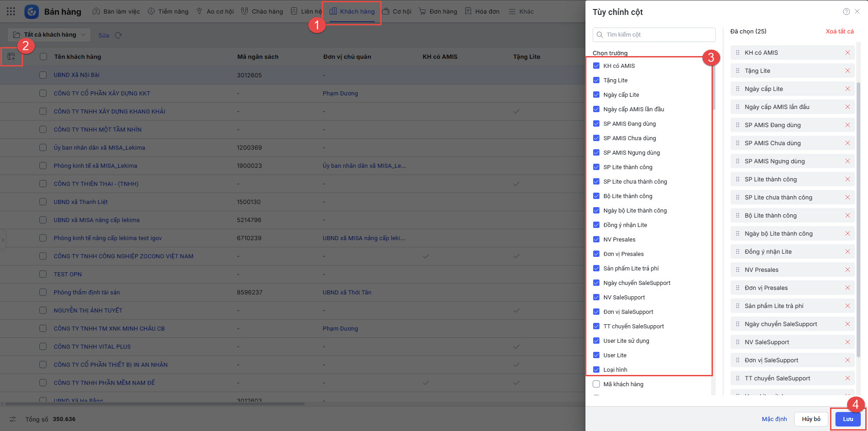The width and height of the screenshot is (868, 431).
Task: Expand the collapsed left side panel arrow
Action: click(x=3, y=240)
